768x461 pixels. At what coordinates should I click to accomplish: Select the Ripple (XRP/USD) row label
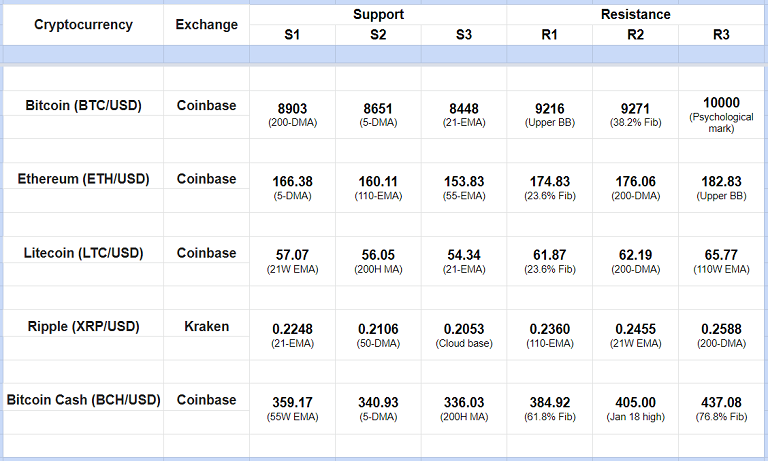click(x=82, y=326)
